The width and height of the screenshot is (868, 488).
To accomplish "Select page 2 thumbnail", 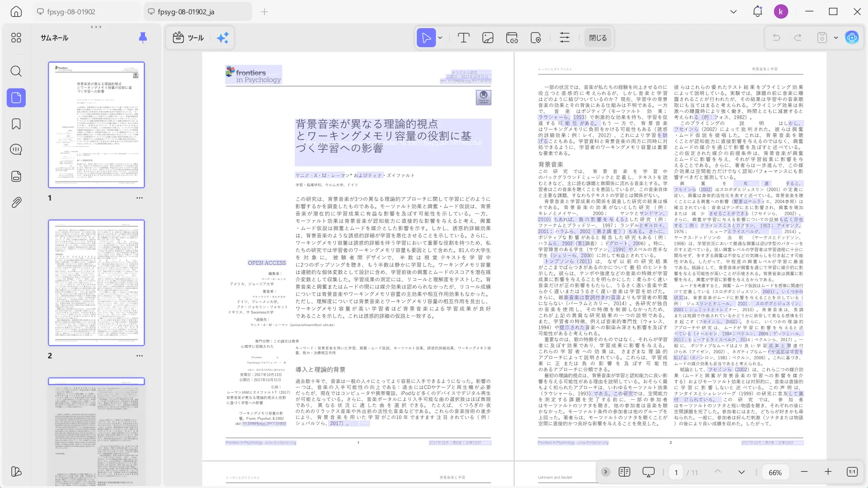I will (x=96, y=283).
